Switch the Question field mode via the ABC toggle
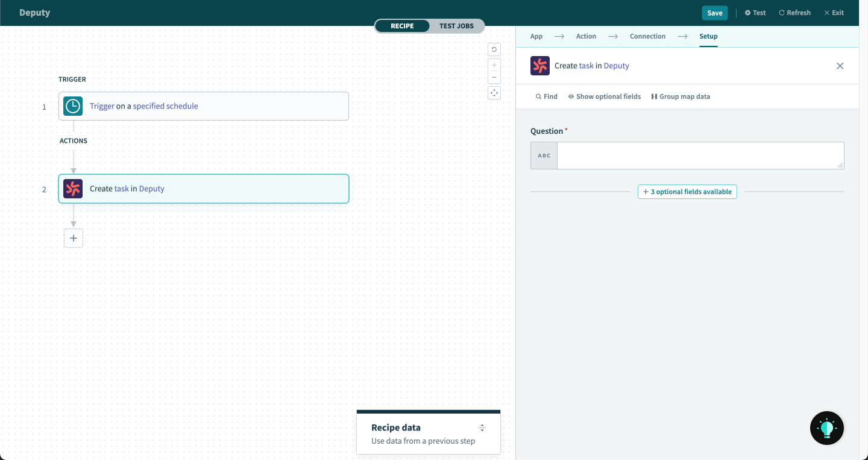The width and height of the screenshot is (868, 460). coord(543,155)
